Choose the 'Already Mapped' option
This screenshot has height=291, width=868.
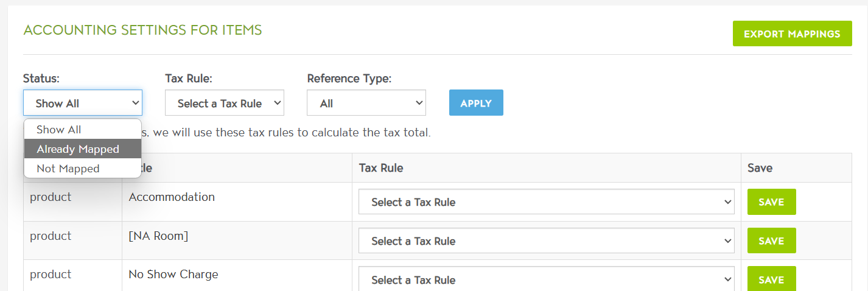78,149
